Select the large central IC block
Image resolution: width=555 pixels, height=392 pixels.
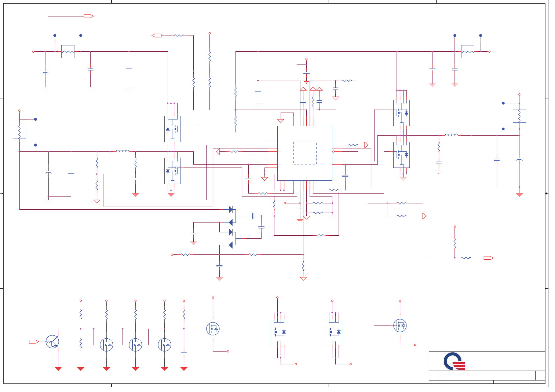[x=305, y=153]
